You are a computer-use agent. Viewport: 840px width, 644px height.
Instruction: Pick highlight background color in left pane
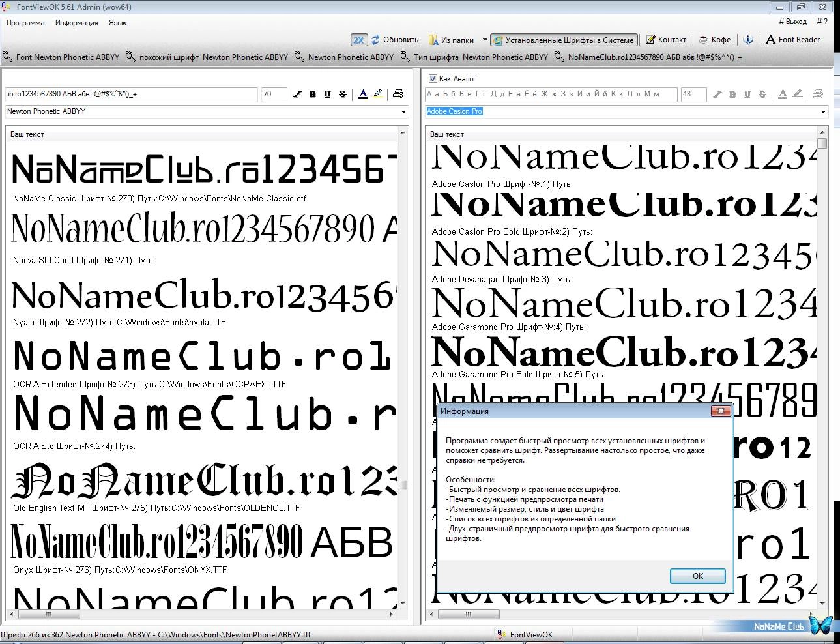coord(378,94)
